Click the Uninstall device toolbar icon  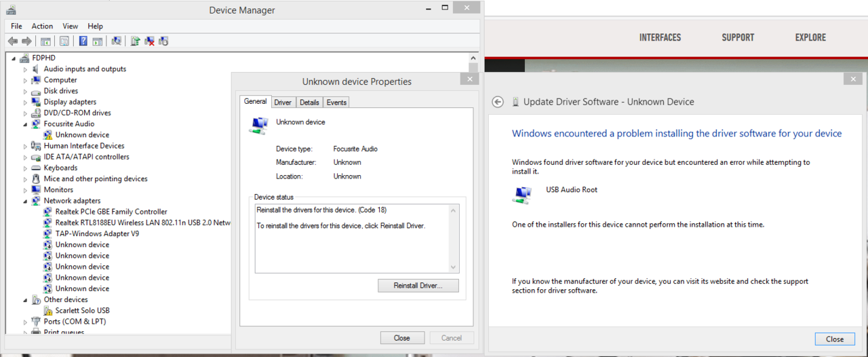click(149, 41)
